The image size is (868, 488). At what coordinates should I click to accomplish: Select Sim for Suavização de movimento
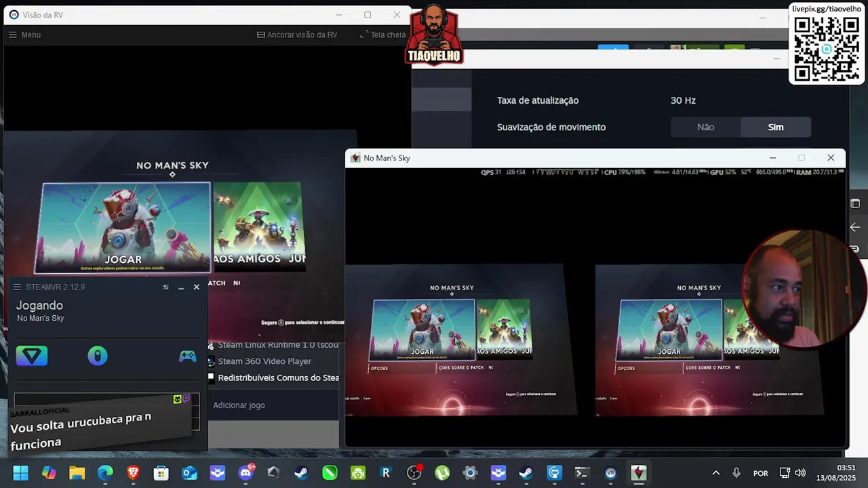tap(776, 127)
